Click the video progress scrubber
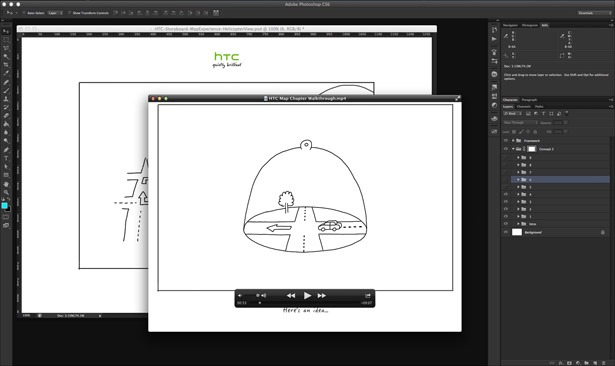615x366 pixels. pos(260,303)
